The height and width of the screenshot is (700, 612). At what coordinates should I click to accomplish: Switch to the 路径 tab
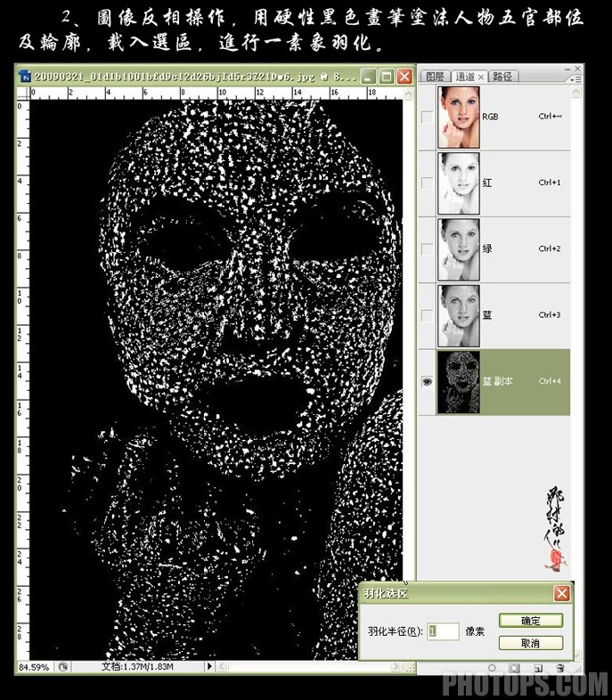pos(502,77)
